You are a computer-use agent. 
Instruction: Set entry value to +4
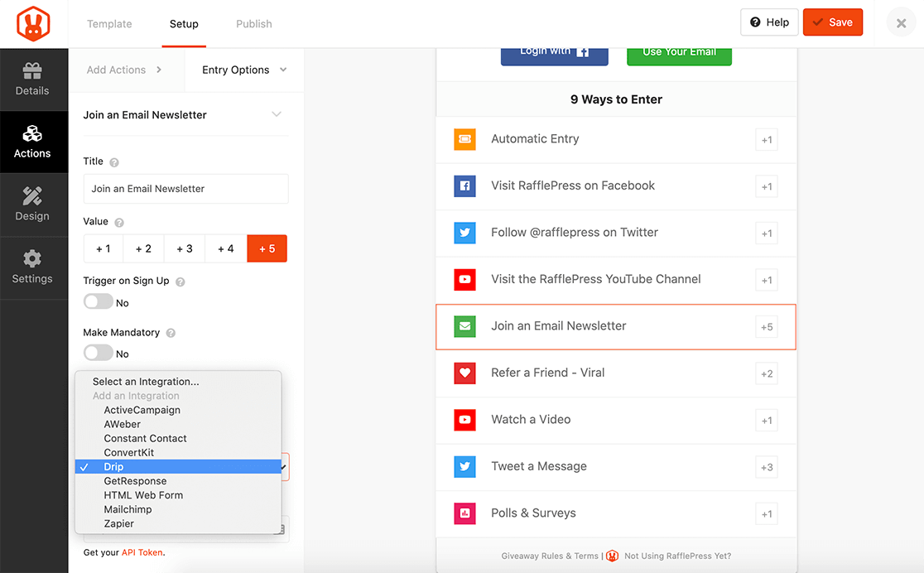pyautogui.click(x=226, y=248)
